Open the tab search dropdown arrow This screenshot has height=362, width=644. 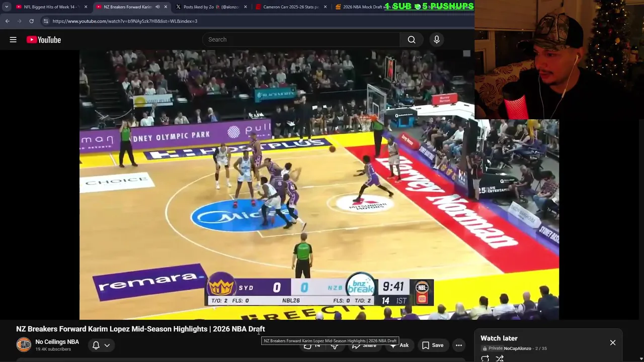[6, 7]
